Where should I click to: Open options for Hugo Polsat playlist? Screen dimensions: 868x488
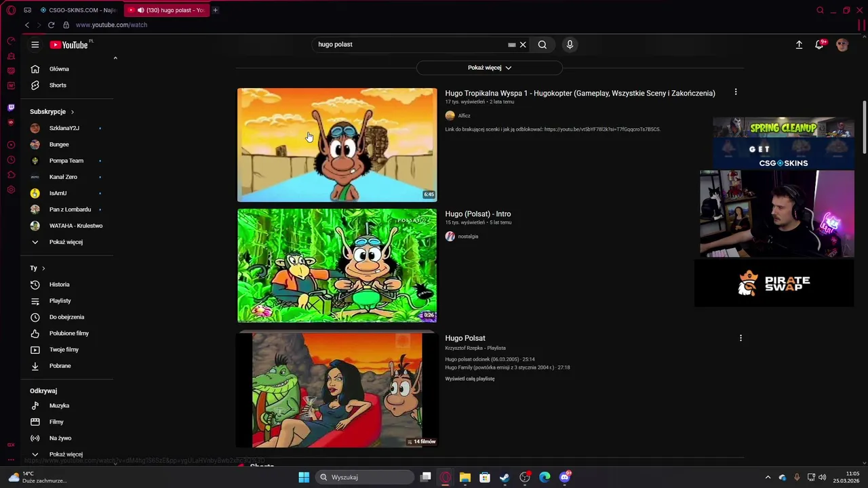(741, 338)
